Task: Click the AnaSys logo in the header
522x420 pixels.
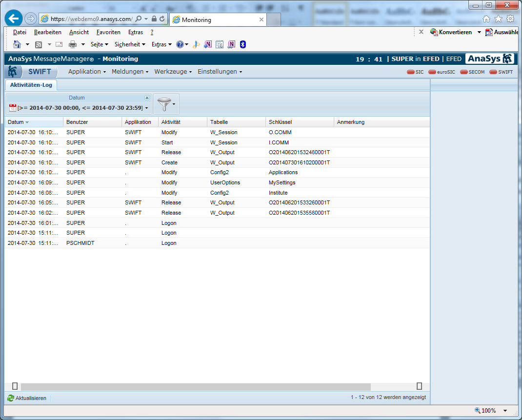Action: click(490, 59)
